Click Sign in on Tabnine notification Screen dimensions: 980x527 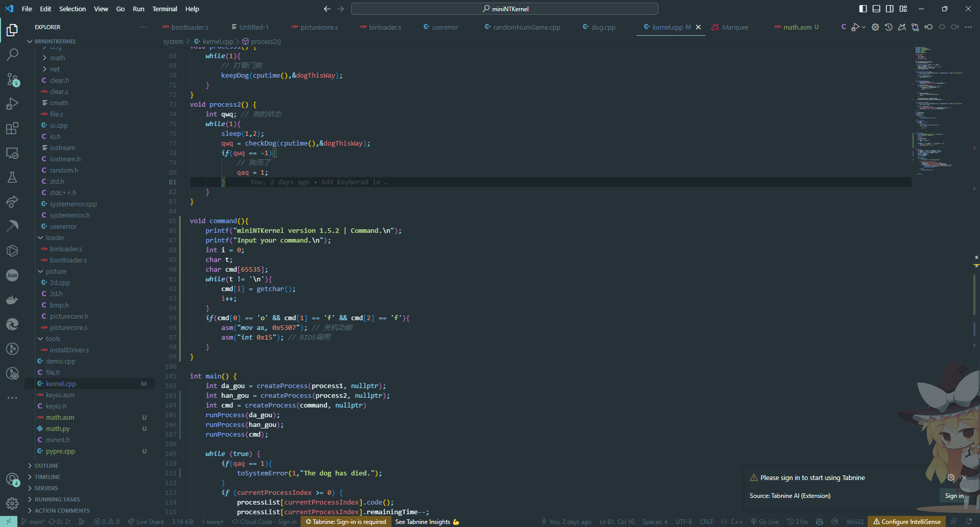(x=953, y=496)
